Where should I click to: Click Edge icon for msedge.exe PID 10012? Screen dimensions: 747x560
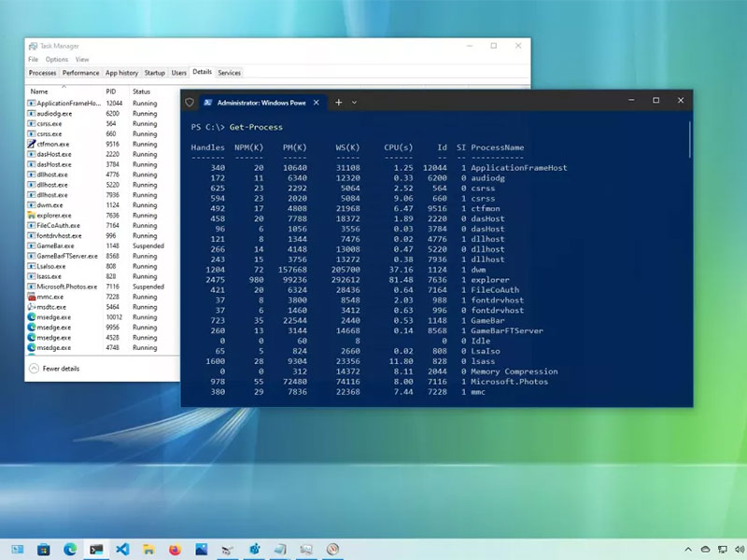pyautogui.click(x=32, y=317)
